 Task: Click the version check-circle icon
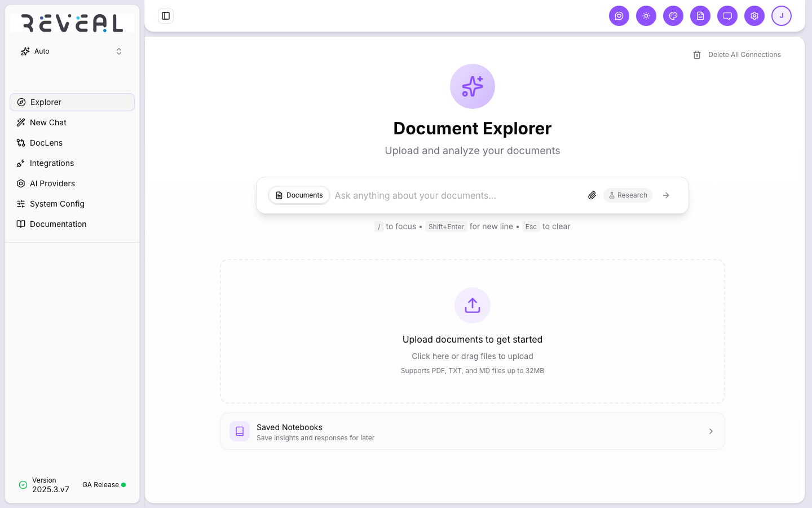(23, 485)
